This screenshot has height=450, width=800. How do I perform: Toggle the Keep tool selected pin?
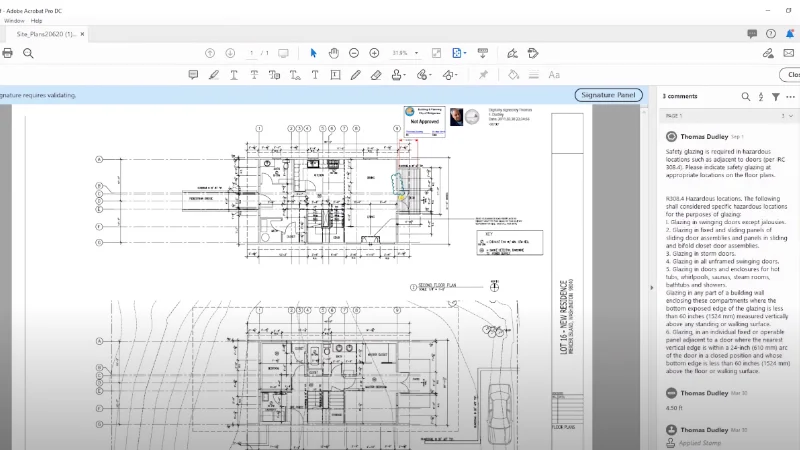pyautogui.click(x=483, y=75)
